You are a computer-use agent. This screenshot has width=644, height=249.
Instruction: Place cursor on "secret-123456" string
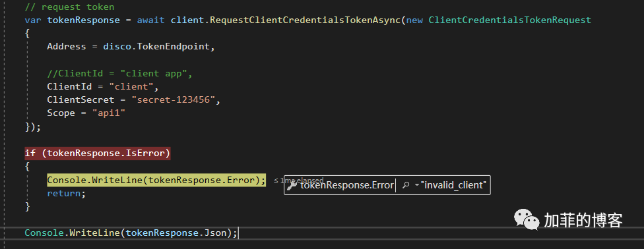coord(174,99)
